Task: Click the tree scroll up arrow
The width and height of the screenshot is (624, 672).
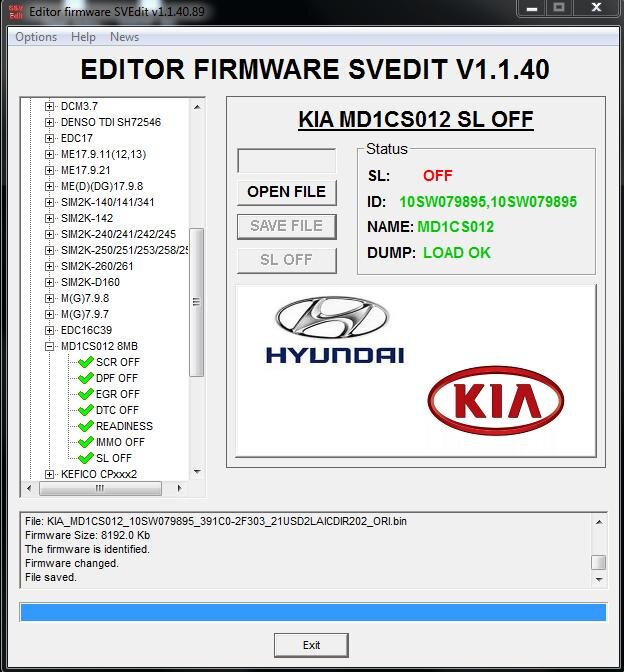Action: point(197,107)
